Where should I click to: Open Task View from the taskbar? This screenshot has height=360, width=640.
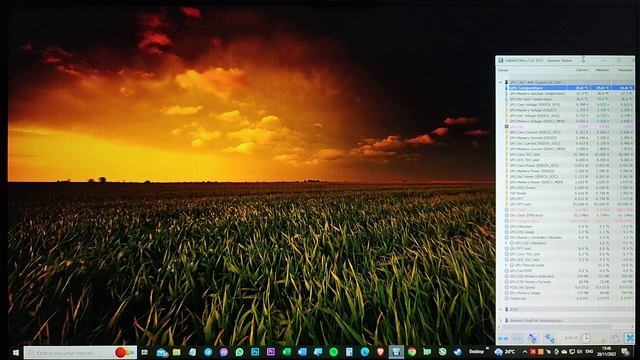(x=144, y=352)
